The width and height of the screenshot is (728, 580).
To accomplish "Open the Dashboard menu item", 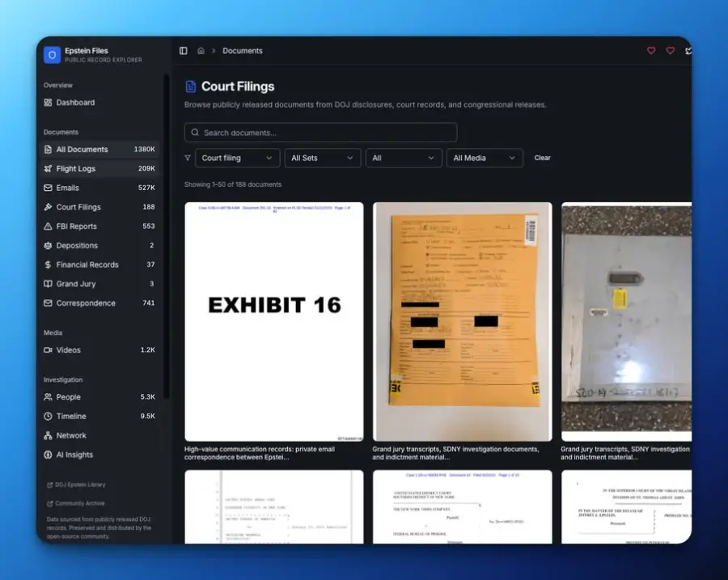I will tap(99, 102).
